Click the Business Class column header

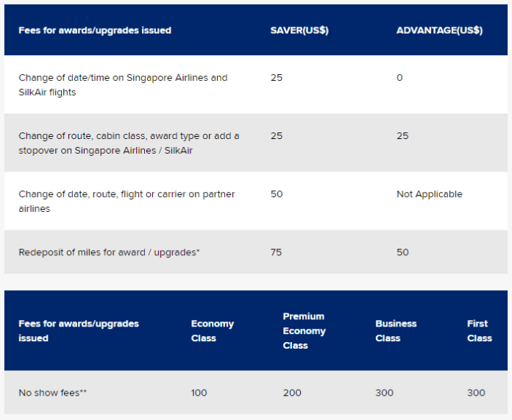[396, 331]
